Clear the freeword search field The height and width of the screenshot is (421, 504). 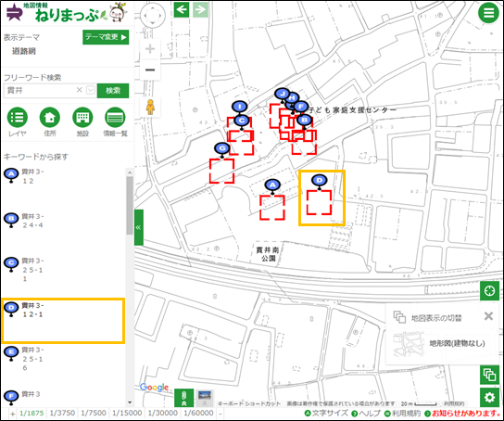tap(79, 90)
